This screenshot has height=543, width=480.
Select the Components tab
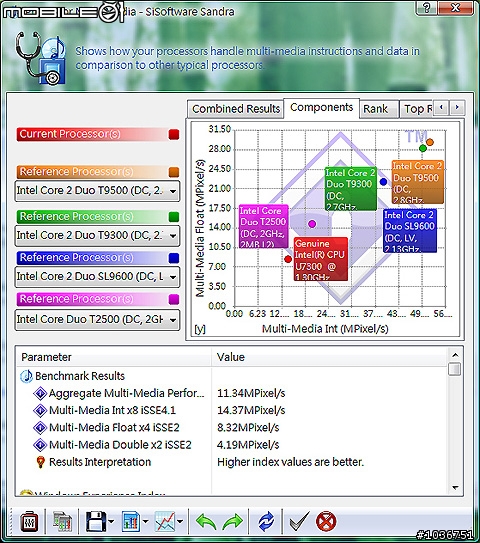321,108
